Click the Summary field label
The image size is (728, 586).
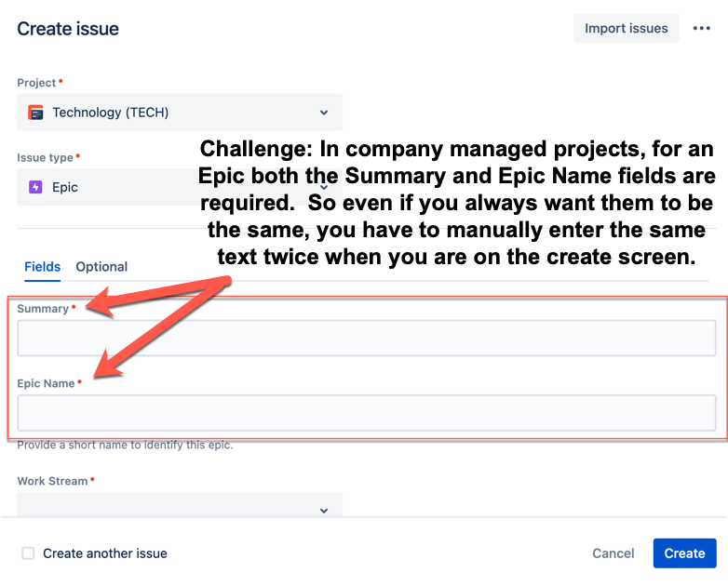pyautogui.click(x=43, y=309)
